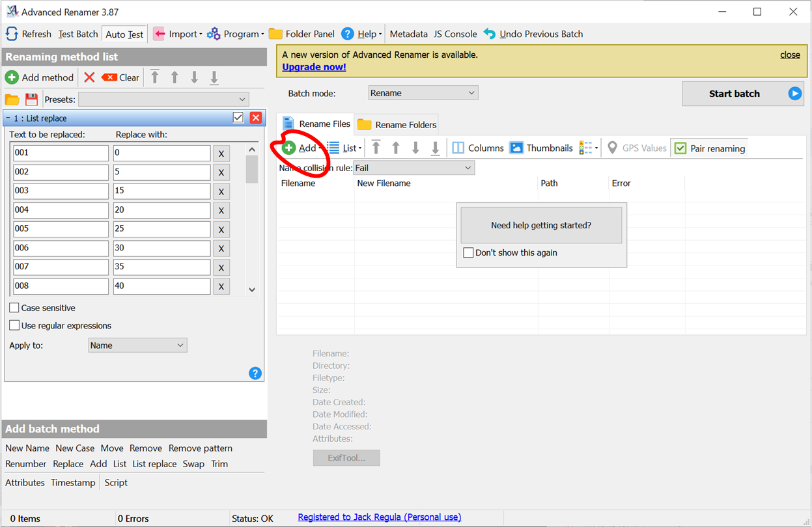Add New Name batch method
Viewport: 812px width, 527px height.
27,448
